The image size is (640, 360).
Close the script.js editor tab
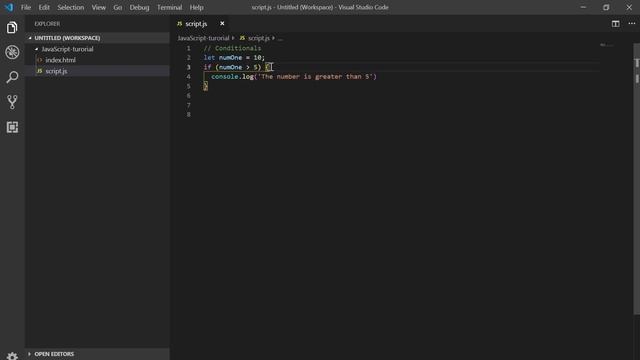pos(222,24)
